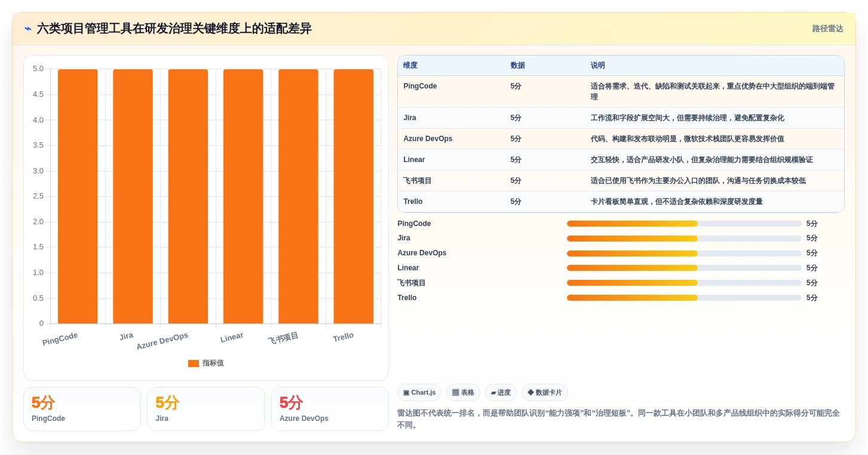868x455 pixels.
Task: Click the 工作流和字段扩展空间大 description
Action: click(x=687, y=118)
